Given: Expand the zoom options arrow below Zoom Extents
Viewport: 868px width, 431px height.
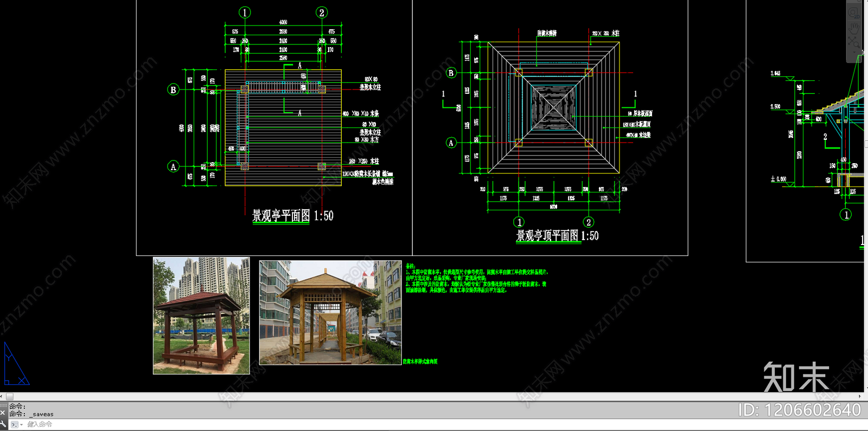Looking at the screenshot, I should 854,52.
